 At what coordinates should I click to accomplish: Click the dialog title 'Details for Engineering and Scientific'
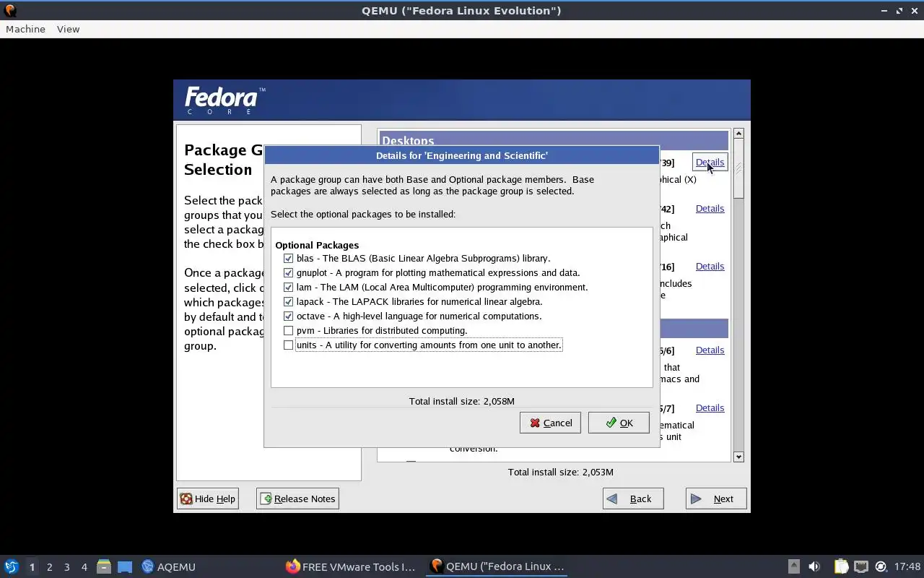(x=462, y=155)
